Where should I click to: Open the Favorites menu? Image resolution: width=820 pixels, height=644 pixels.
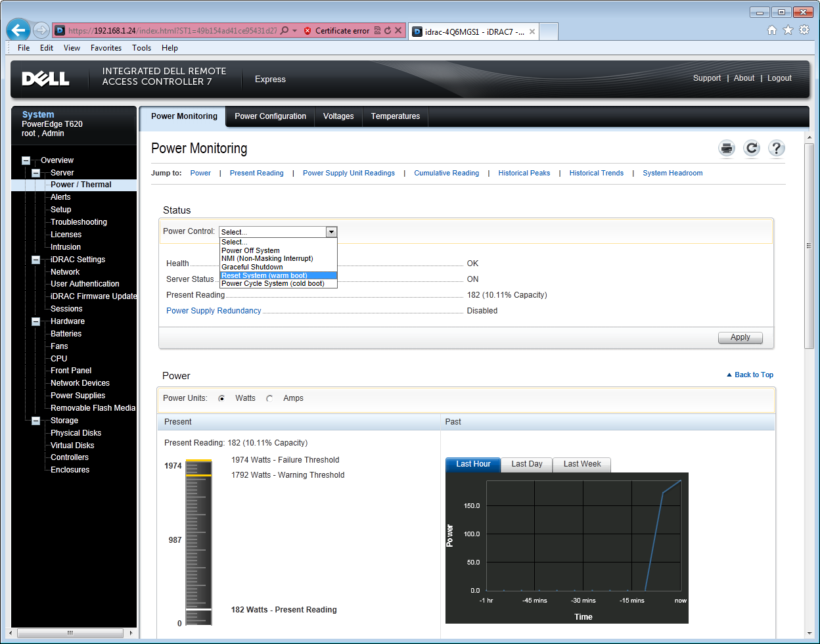click(106, 48)
